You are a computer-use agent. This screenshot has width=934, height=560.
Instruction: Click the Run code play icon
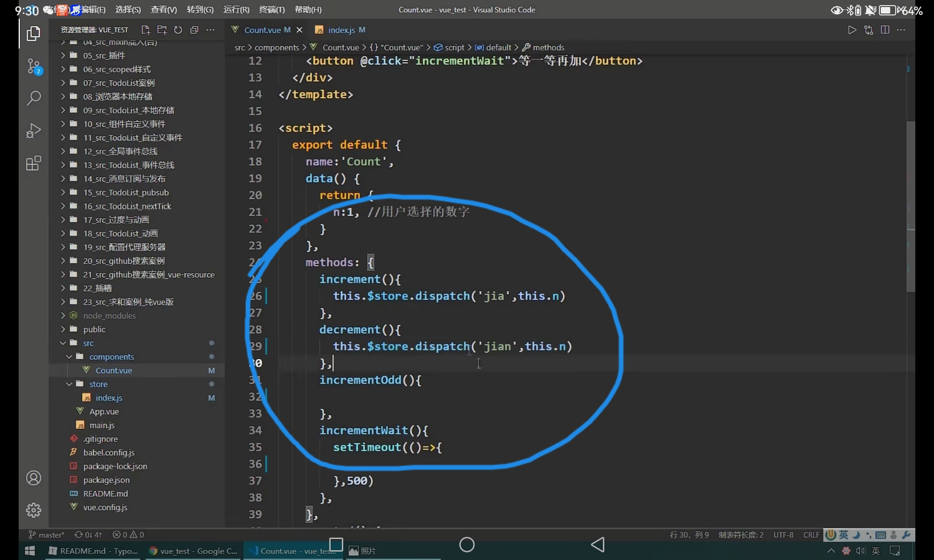(x=852, y=30)
